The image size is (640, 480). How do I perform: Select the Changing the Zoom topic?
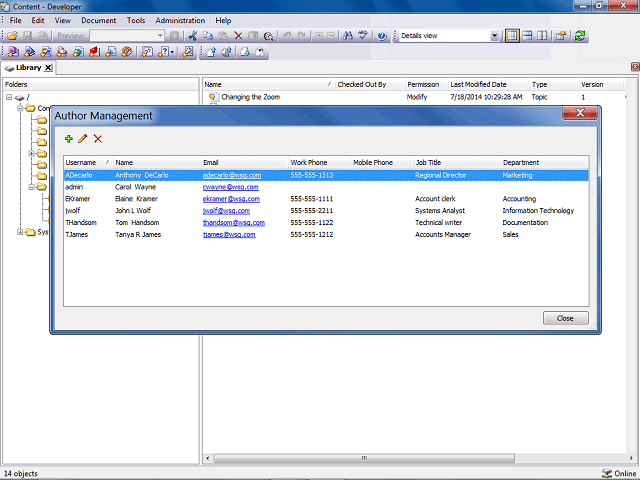pos(251,97)
